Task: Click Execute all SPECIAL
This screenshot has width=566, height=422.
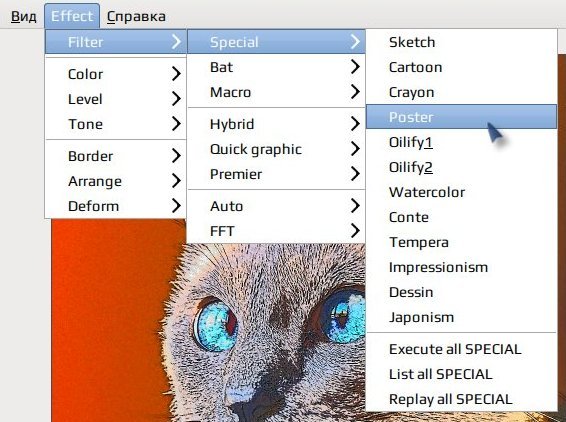Action: 461,349
